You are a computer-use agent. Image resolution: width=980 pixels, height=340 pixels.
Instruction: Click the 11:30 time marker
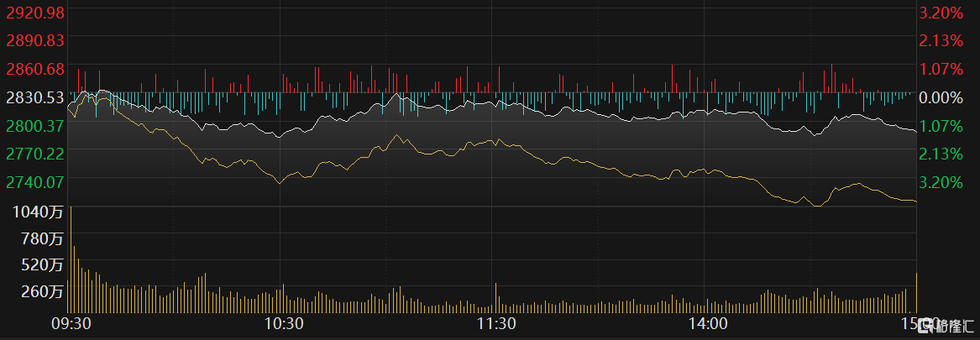tap(497, 324)
